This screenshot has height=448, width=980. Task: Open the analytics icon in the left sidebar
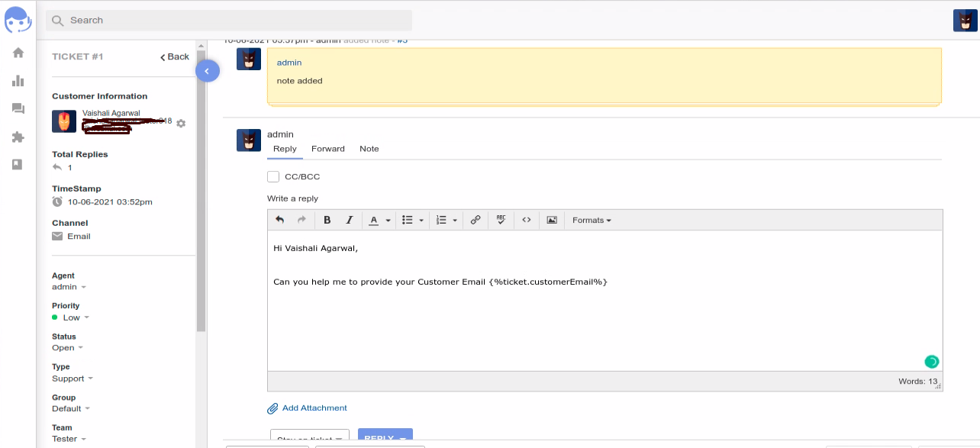[18, 80]
